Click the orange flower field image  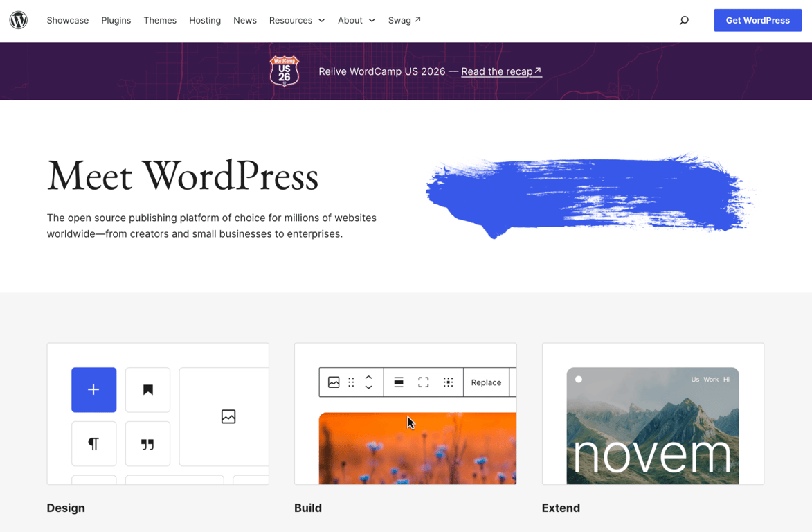coord(417,449)
